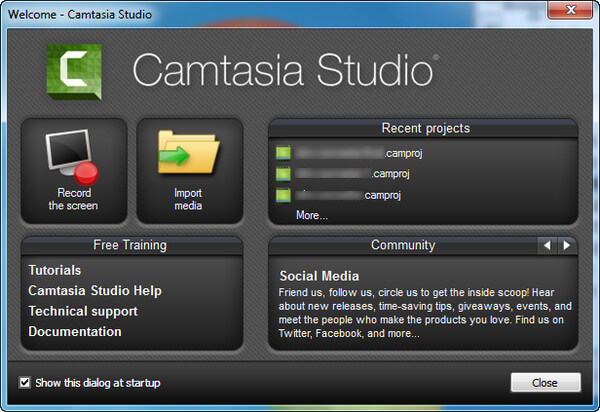Open the Camtasia Studio Help link
The width and height of the screenshot is (600, 412).
pos(95,291)
